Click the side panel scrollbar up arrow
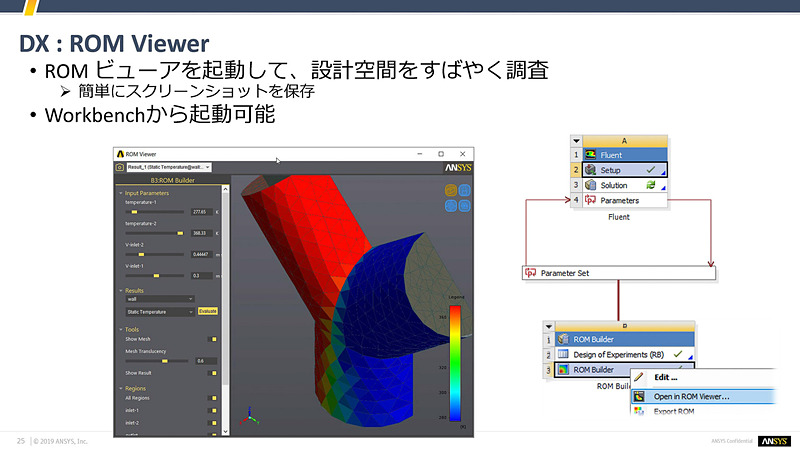The width and height of the screenshot is (800, 450). tap(226, 189)
